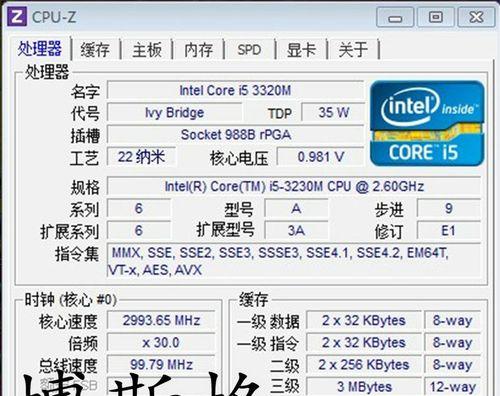Click the 核心电压 label

(x=239, y=158)
